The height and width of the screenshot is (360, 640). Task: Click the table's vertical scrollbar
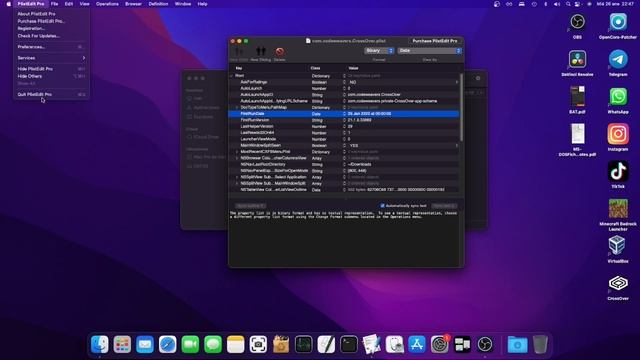point(461,107)
